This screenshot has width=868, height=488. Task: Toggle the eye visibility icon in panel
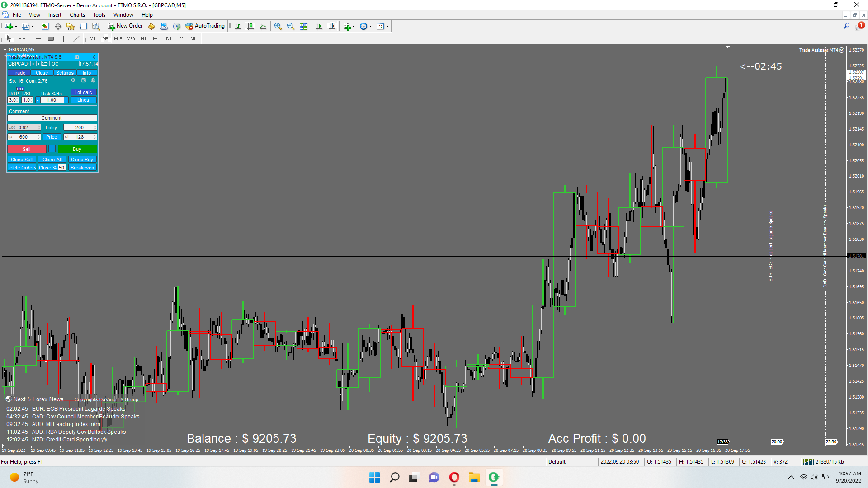tap(73, 80)
